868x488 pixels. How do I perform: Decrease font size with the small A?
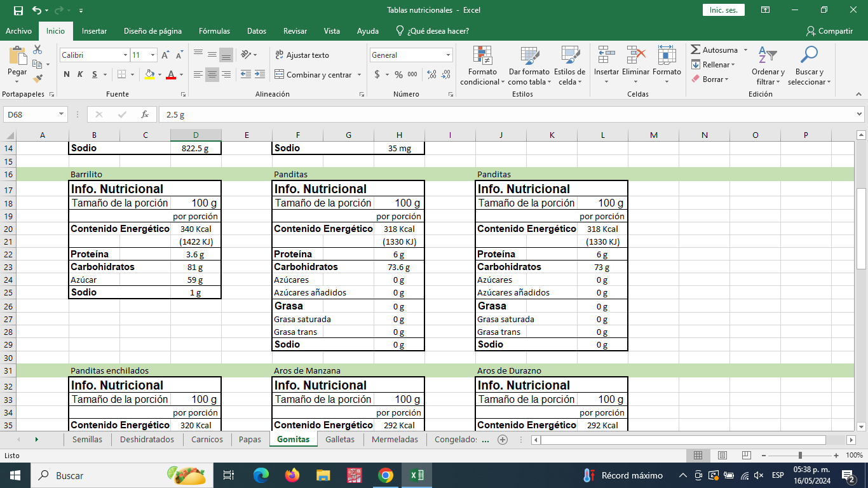point(179,55)
